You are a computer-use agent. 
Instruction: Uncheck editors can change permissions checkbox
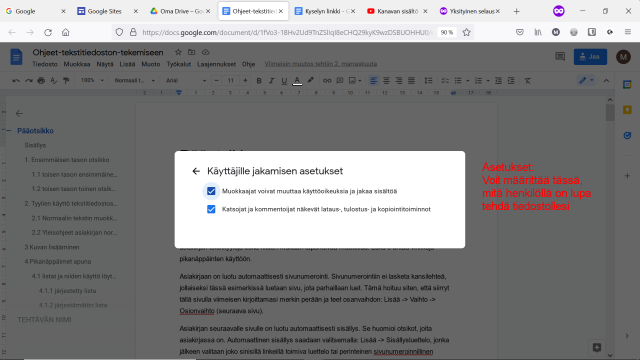[x=211, y=191]
